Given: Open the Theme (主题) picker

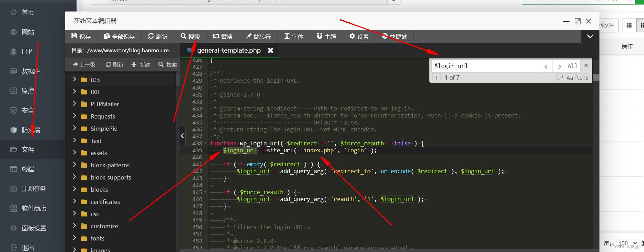Looking at the screenshot, I should click(x=326, y=36).
